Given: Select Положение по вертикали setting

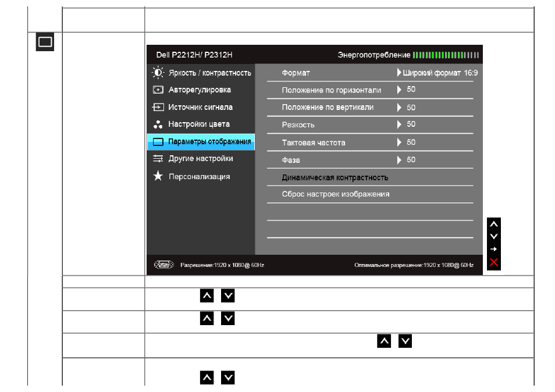Looking at the screenshot, I should [328, 107].
